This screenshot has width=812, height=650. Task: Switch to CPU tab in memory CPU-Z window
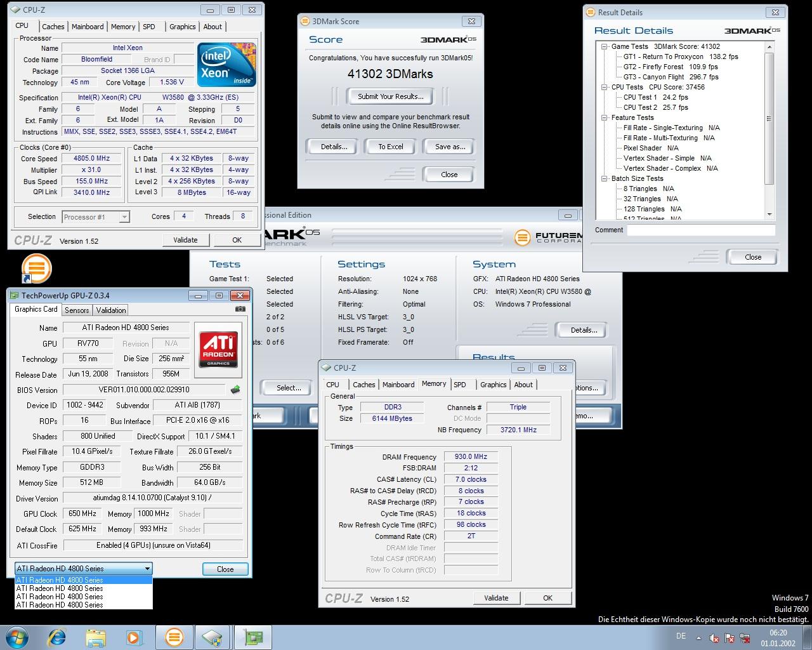[332, 385]
